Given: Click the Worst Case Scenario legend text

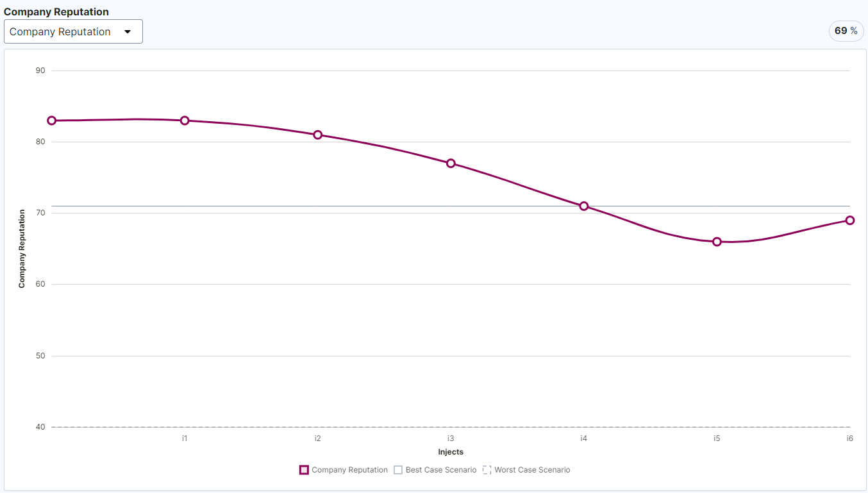Looking at the screenshot, I should click(532, 470).
